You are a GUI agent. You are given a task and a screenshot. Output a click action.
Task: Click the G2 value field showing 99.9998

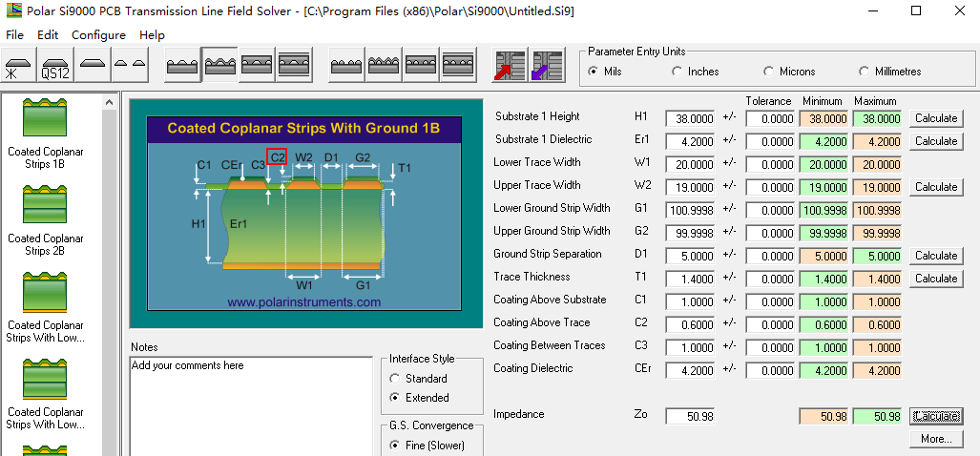coord(691,234)
